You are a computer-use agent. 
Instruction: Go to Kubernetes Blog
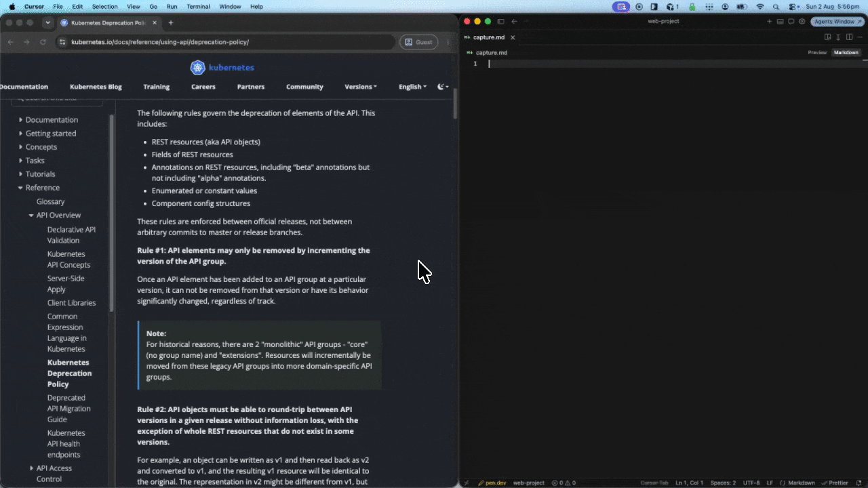(96, 87)
